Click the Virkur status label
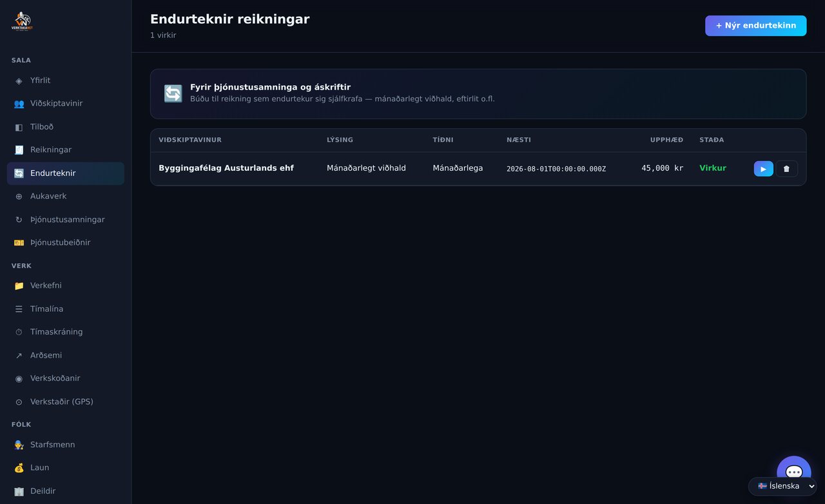The width and height of the screenshot is (825, 504). 713,168
